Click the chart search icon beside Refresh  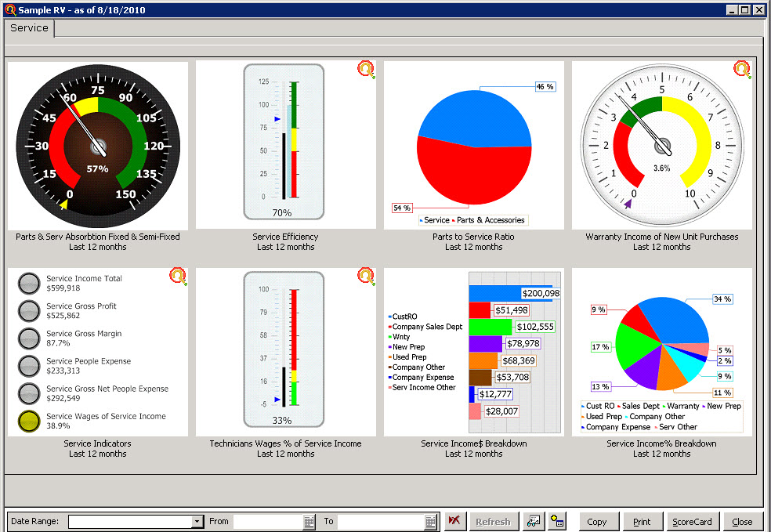[x=534, y=521]
